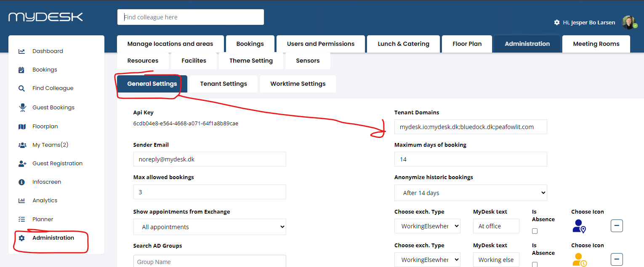This screenshot has width=644, height=267.
Task: Click the user profile avatar picture
Action: (629, 22)
